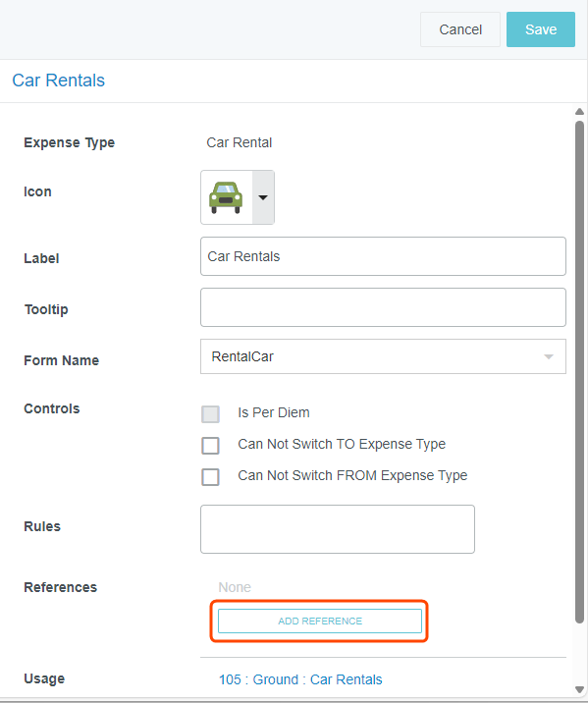
Task: Toggle the Is Per Diem checkbox
Action: [x=210, y=414]
